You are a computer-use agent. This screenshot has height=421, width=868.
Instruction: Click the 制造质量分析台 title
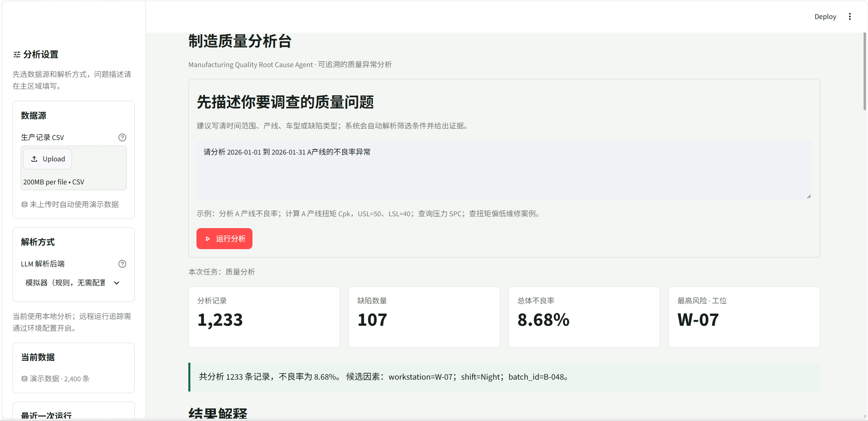pos(240,41)
